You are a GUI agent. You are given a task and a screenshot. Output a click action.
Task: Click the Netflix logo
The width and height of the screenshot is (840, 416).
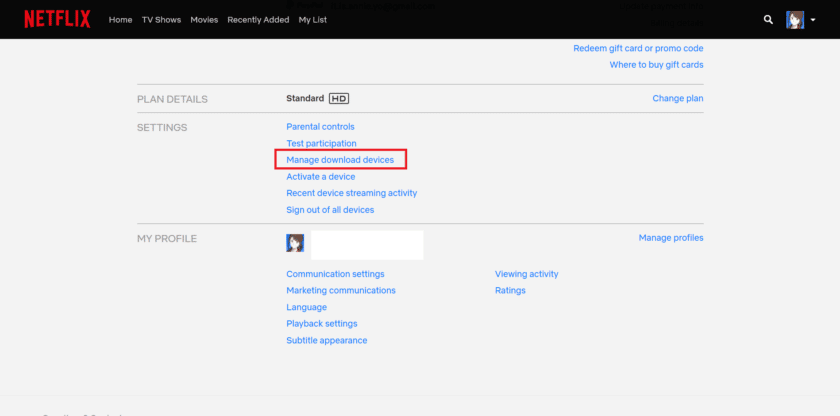pos(57,19)
